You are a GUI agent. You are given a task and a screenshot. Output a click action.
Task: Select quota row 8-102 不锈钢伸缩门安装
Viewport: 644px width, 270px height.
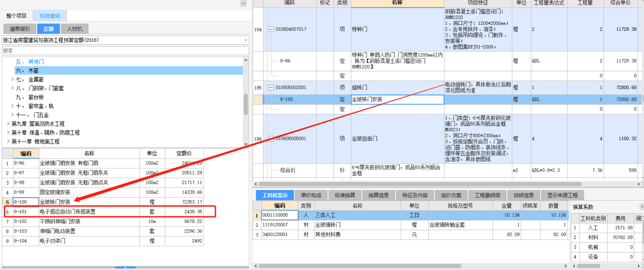pos(103,221)
